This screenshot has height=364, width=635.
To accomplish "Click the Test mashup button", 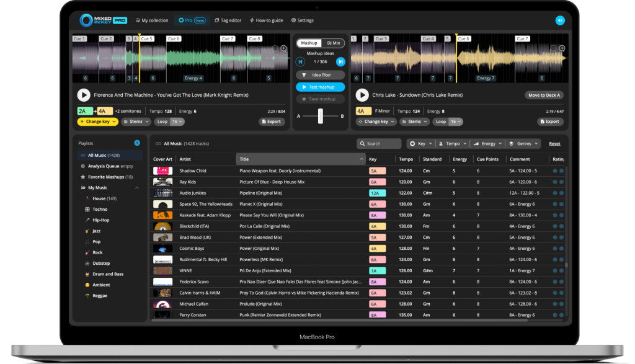I will 320,87.
